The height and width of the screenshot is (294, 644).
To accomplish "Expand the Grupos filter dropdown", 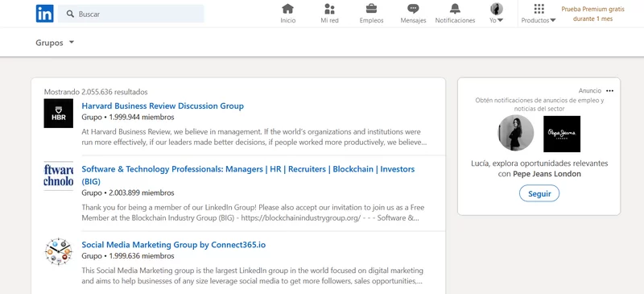I will 55,43.
